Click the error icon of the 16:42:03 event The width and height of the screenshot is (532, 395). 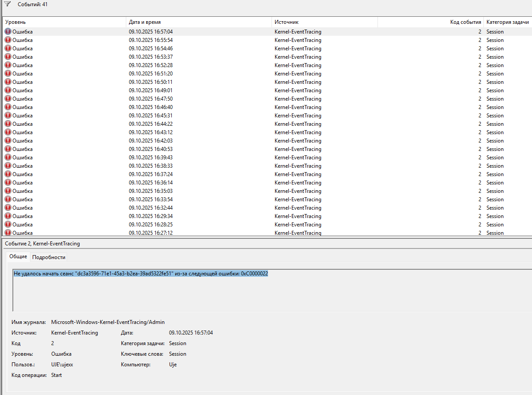point(8,141)
